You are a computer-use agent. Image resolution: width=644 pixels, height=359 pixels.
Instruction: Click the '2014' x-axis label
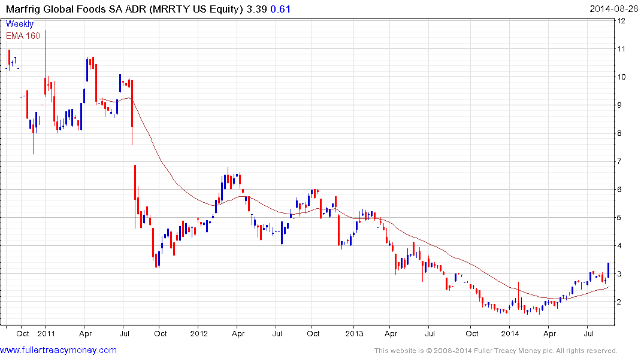point(510,333)
